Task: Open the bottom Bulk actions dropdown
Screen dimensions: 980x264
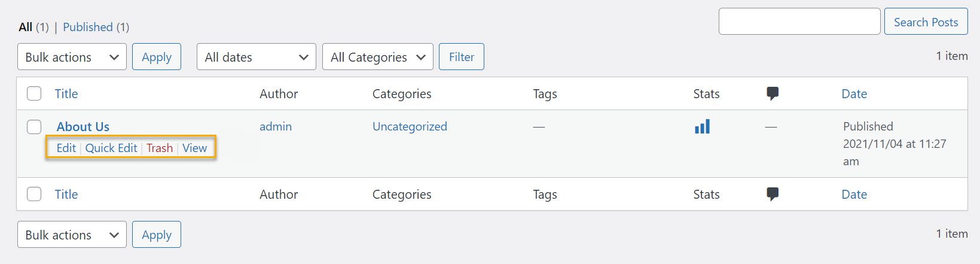Action: pyautogui.click(x=72, y=235)
